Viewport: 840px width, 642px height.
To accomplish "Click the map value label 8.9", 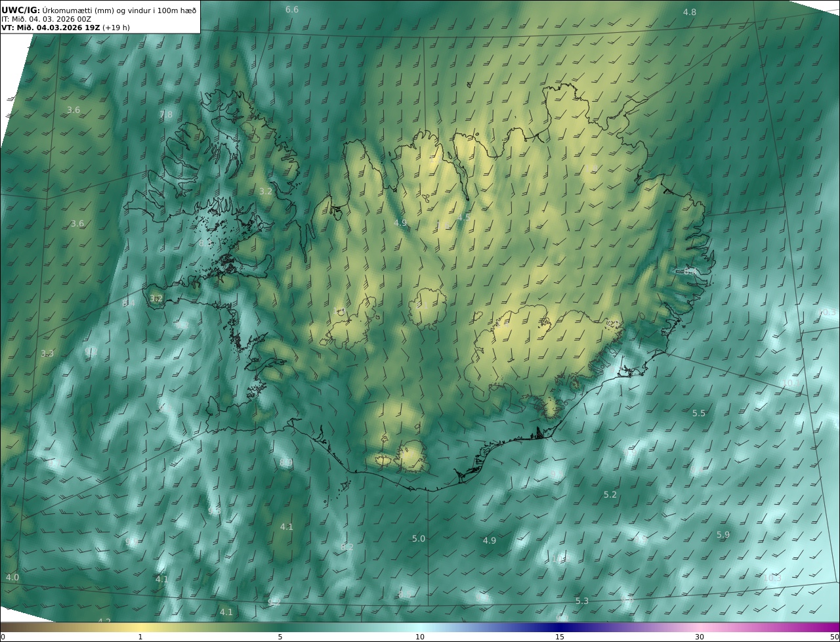I will click(286, 463).
